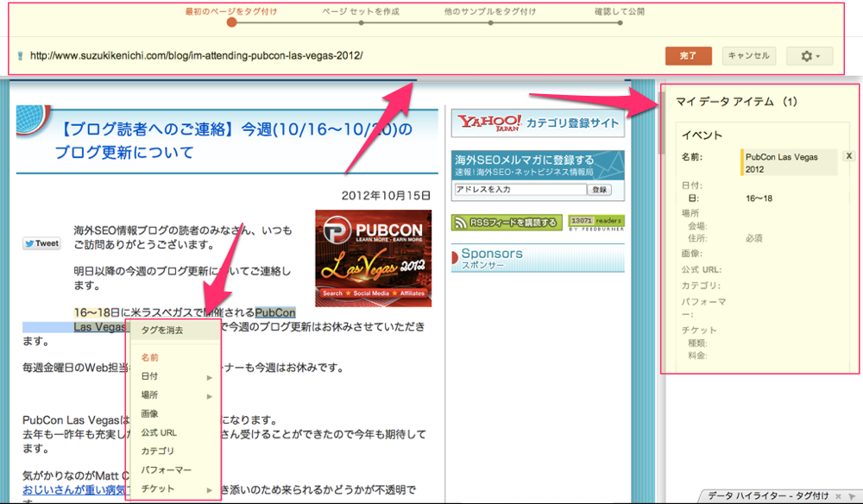The width and height of the screenshot is (863, 504).
Task: Click the page vertical scrollbar thumb
Action: coord(662,123)
